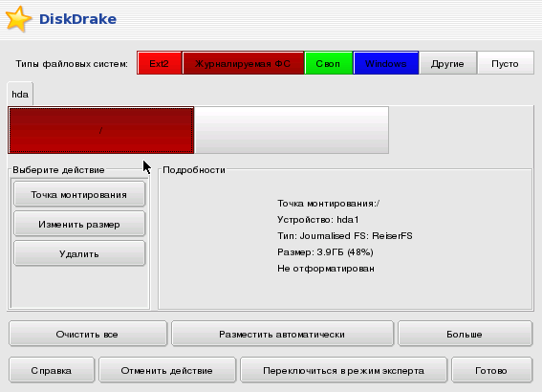This screenshot has height=392, width=542.
Task: Click the 'Не отформатирован' status text
Action: [x=326, y=269]
